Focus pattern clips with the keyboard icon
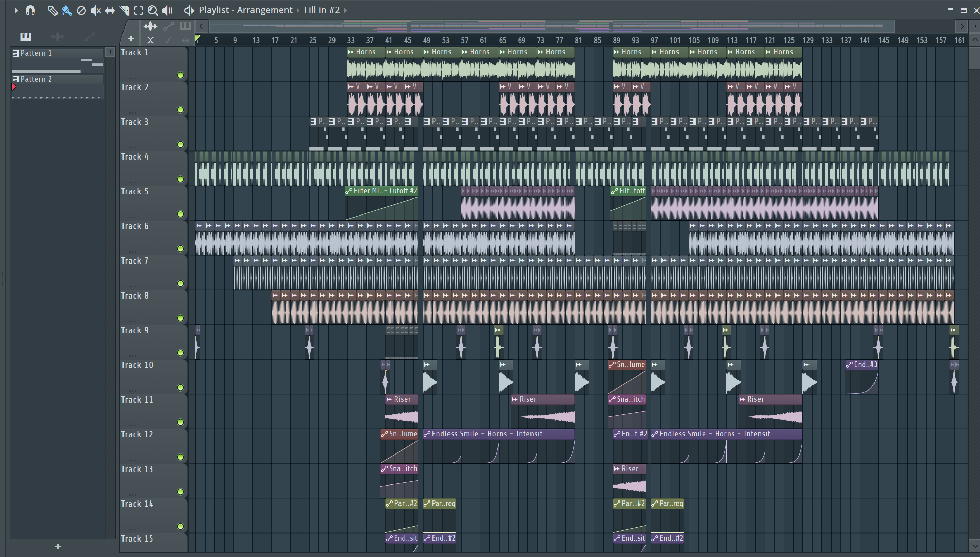The width and height of the screenshot is (980, 557). pos(185,26)
